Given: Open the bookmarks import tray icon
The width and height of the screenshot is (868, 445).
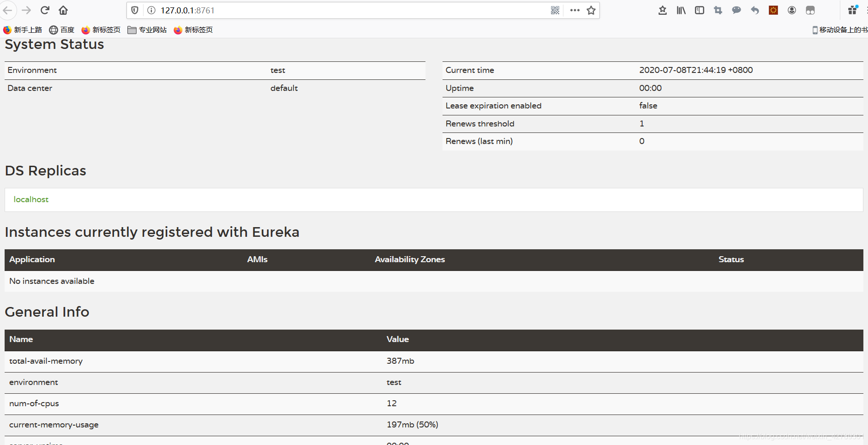Looking at the screenshot, I should [x=663, y=10].
